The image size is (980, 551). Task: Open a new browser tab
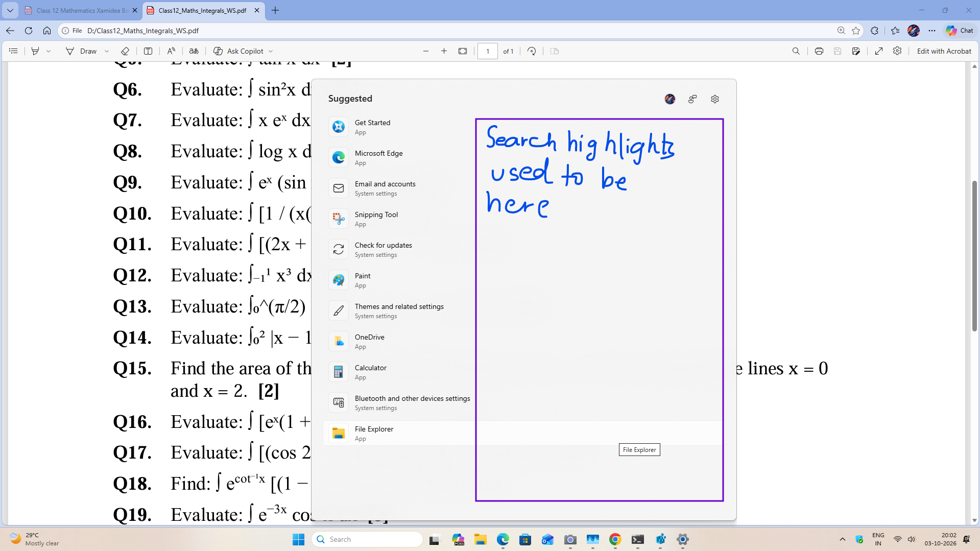tap(275, 10)
